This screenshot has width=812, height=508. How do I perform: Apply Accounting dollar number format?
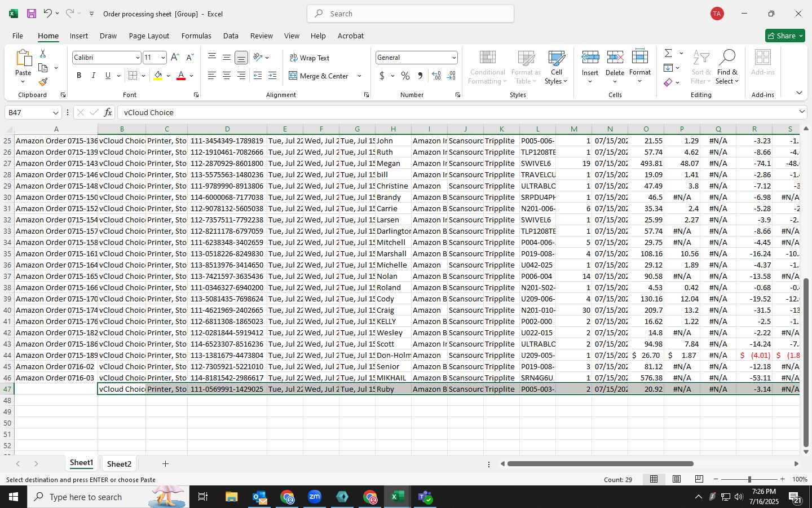tap(382, 76)
